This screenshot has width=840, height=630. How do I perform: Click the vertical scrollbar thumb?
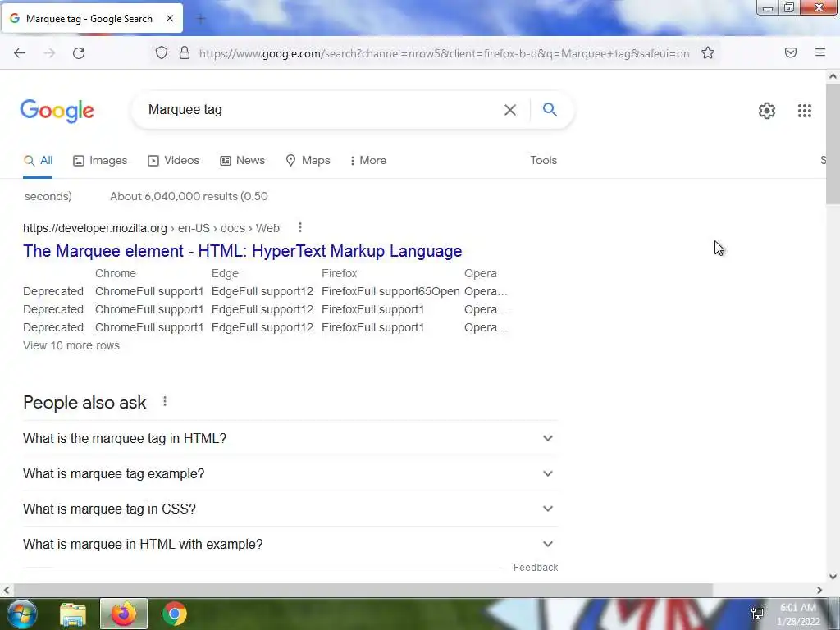(x=833, y=144)
